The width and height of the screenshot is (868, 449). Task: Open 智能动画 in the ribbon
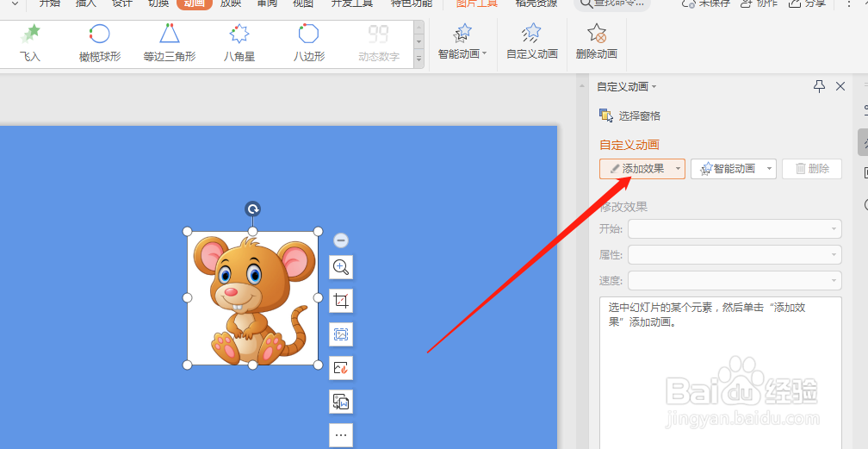coord(462,41)
